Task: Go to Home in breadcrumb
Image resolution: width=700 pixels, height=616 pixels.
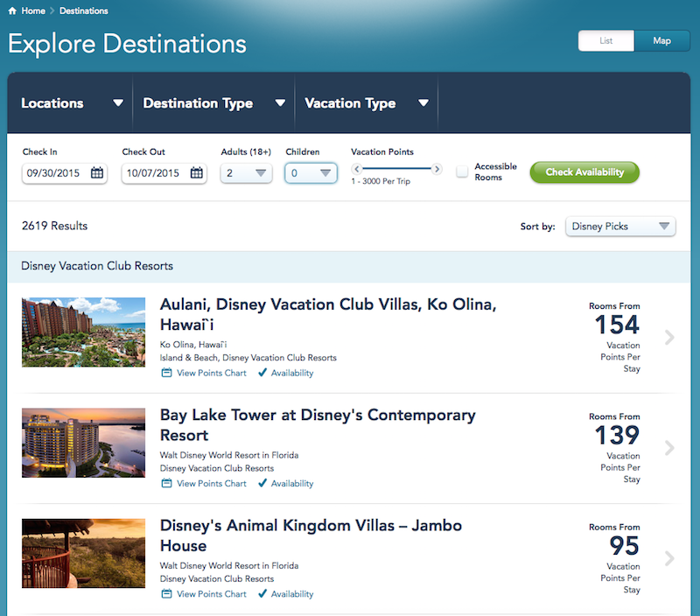Action: tap(33, 10)
